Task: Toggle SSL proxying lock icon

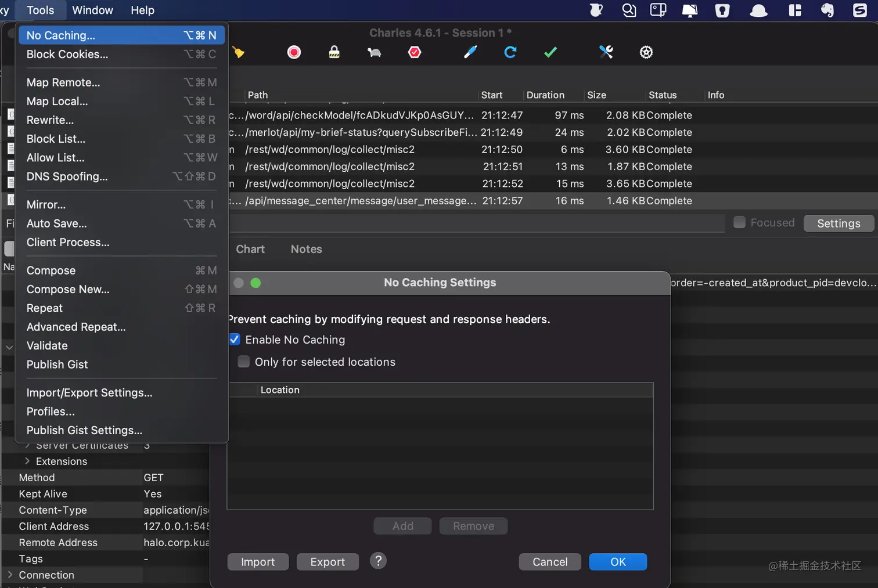Action: [x=334, y=52]
